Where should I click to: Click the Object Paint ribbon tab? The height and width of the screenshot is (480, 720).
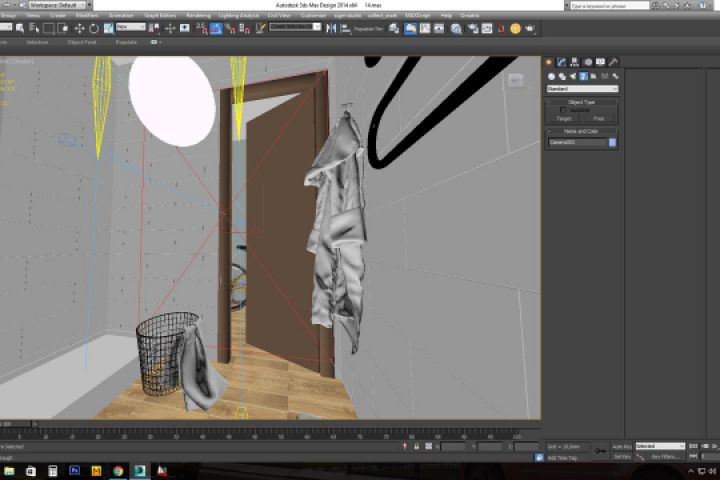pyautogui.click(x=82, y=42)
